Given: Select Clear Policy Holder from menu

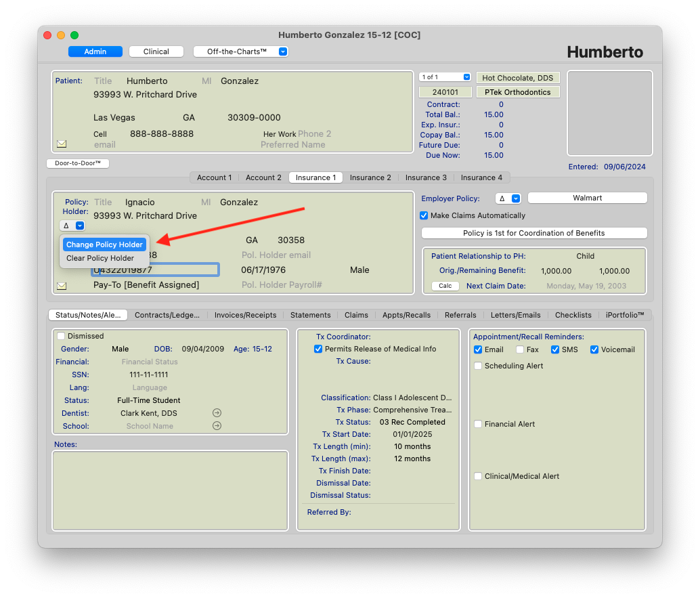Looking at the screenshot, I should point(100,258).
